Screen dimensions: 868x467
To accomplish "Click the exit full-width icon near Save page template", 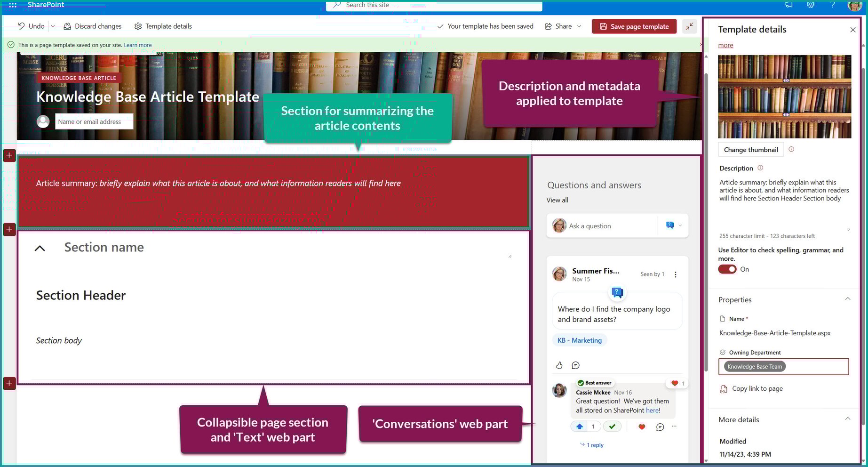I will [690, 26].
